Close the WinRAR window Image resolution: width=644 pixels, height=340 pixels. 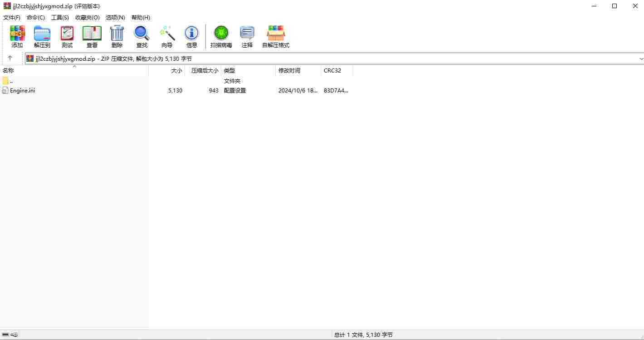(635, 6)
